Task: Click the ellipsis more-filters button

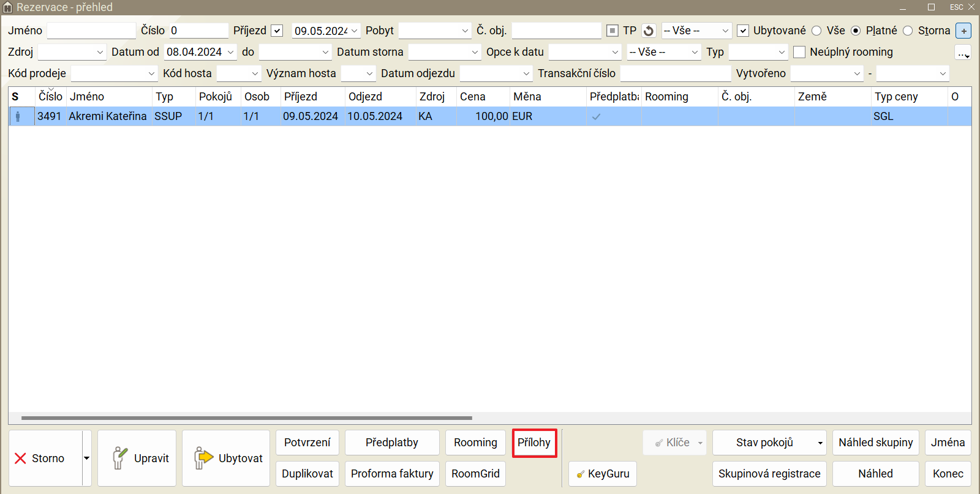Action: coord(963,53)
